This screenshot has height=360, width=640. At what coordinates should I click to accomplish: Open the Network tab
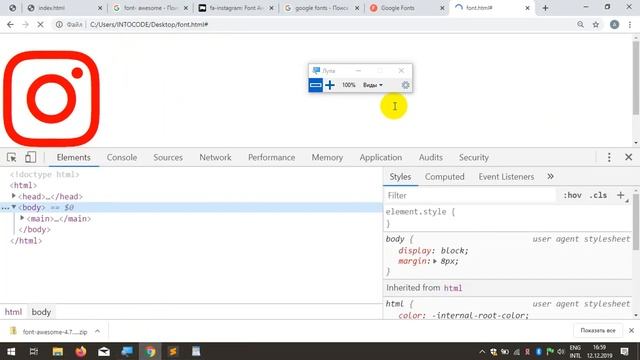coord(215,158)
